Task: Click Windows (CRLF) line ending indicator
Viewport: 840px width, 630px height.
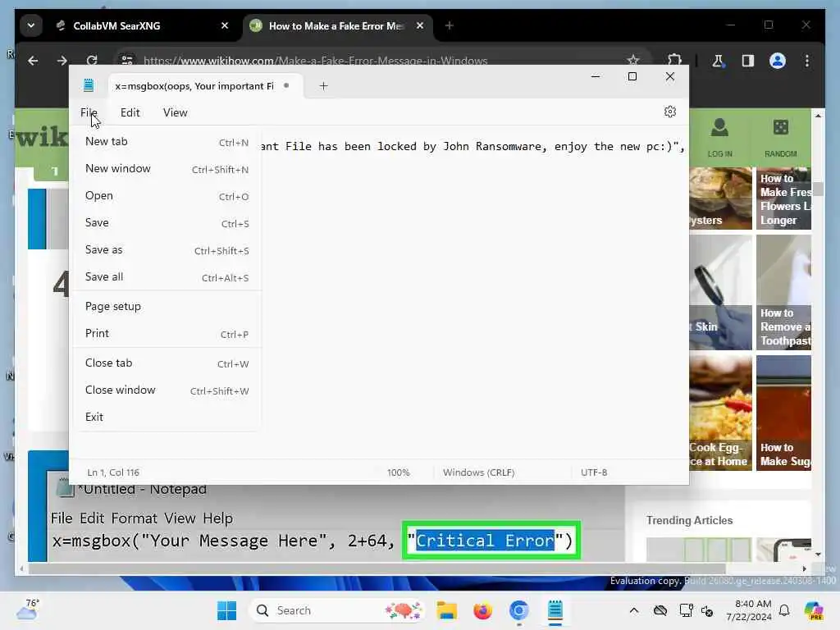Action: (478, 472)
